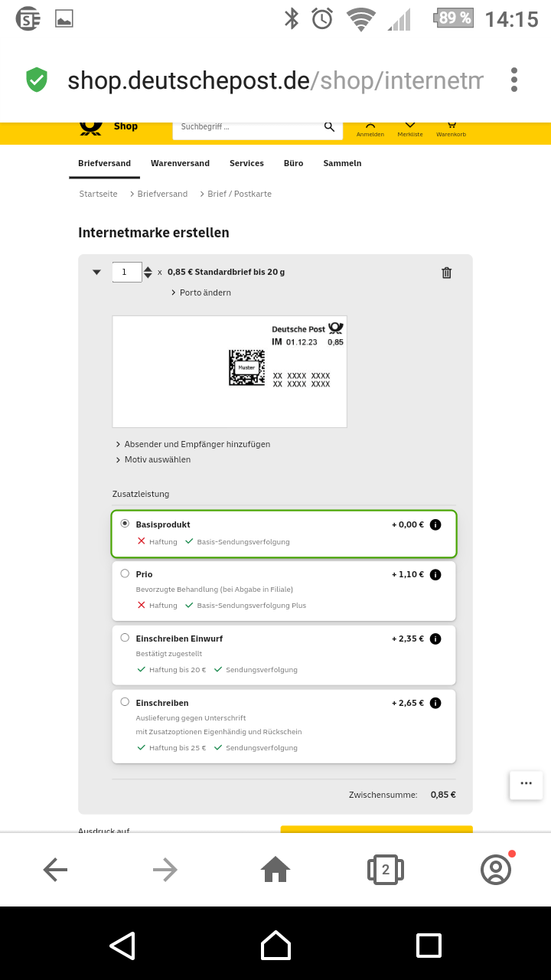Open the Warenkorb cart icon
Image resolution: width=551 pixels, height=980 pixels.
[x=451, y=129]
